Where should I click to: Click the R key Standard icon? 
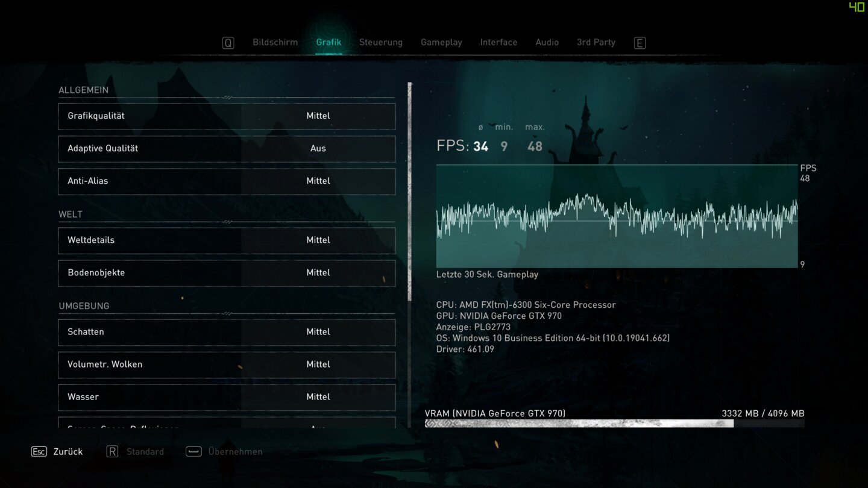pos(112,451)
